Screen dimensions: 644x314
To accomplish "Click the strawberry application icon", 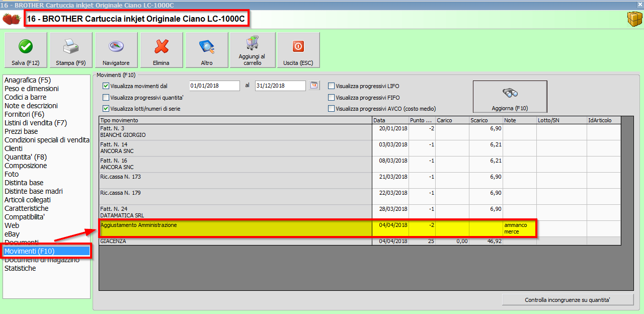I will click(x=12, y=19).
